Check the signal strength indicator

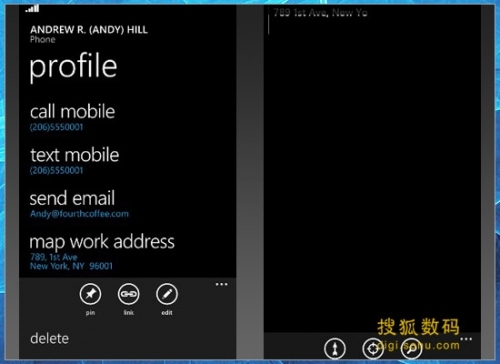pyautogui.click(x=32, y=8)
